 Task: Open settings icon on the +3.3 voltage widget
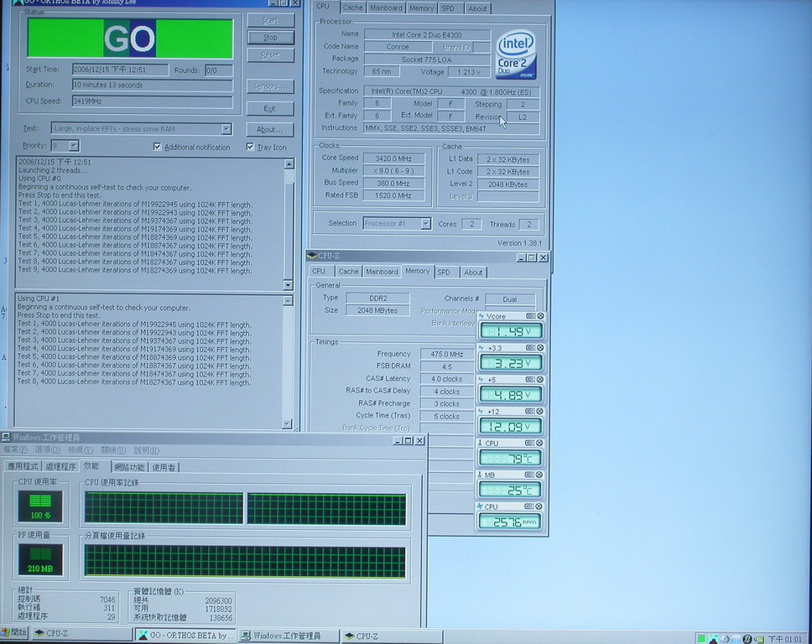click(x=530, y=348)
